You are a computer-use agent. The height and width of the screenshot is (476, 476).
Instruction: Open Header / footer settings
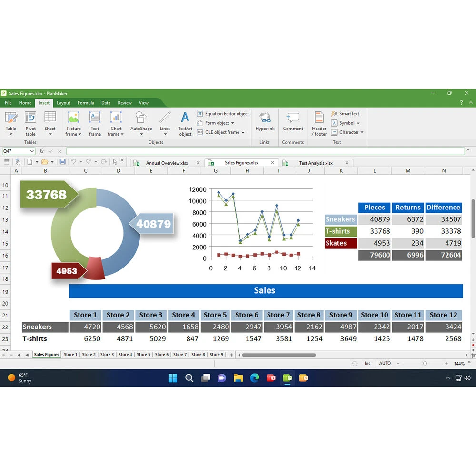click(319, 123)
